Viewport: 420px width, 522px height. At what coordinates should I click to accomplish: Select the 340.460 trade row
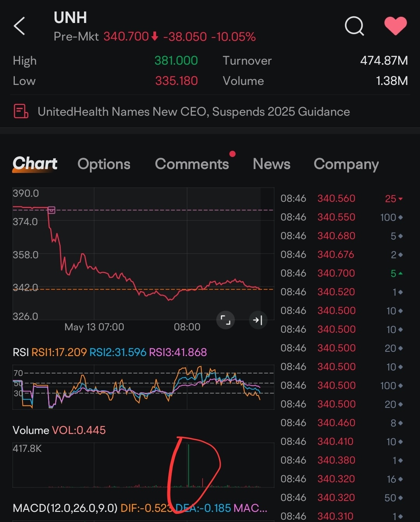(342, 423)
